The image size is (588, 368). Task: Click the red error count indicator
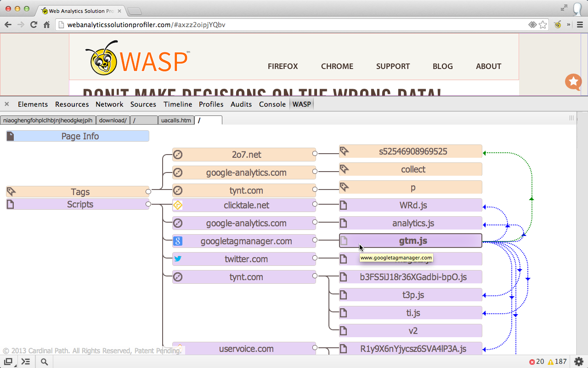point(537,362)
